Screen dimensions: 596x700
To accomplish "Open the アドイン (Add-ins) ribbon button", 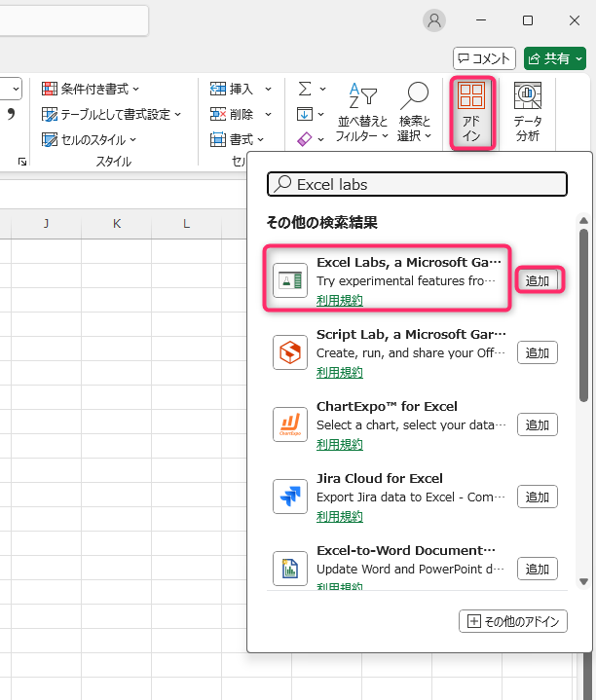I will coord(471,113).
